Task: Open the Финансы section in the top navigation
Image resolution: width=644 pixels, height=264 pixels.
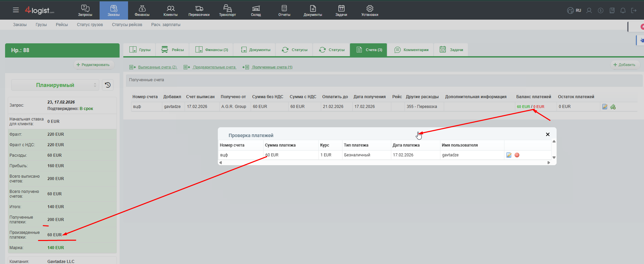Action: pyautogui.click(x=142, y=10)
